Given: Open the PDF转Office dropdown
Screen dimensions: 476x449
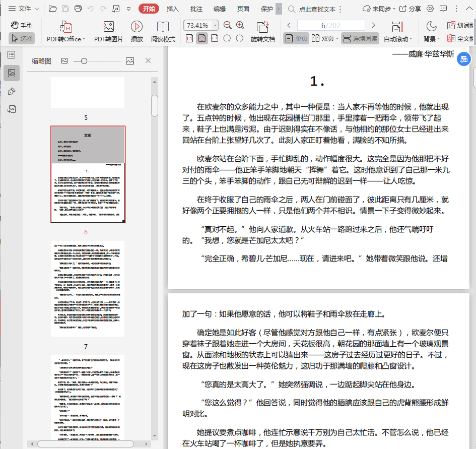Looking at the screenshot, I should (x=66, y=31).
